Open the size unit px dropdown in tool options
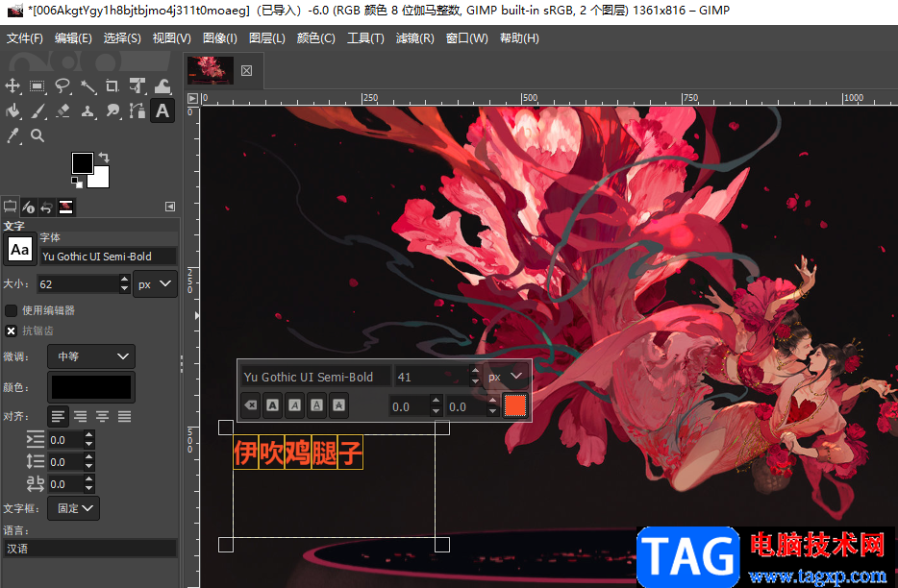The image size is (898, 588). pos(155,284)
